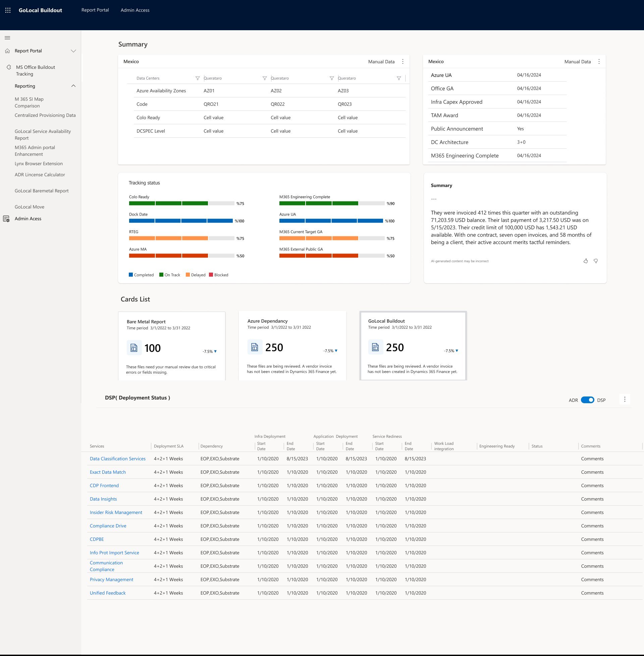The width and height of the screenshot is (644, 656).
Task: Open the DSP Deployment Status more options menu
Action: [x=625, y=400]
